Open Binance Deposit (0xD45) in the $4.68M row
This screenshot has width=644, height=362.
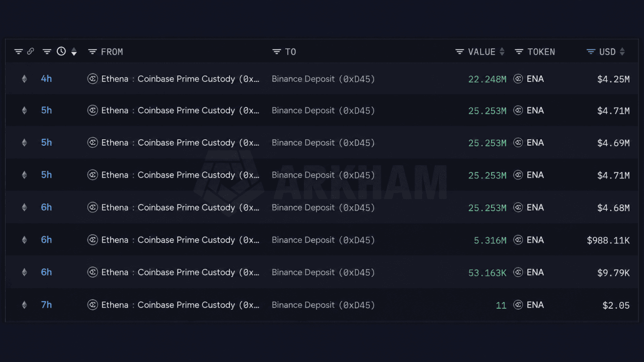point(324,208)
